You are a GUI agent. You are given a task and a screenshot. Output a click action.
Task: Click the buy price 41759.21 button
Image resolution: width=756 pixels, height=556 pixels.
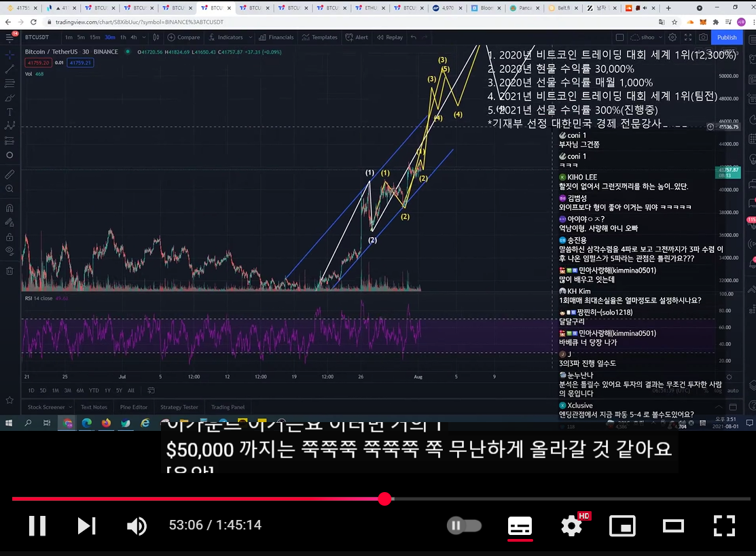(x=80, y=63)
